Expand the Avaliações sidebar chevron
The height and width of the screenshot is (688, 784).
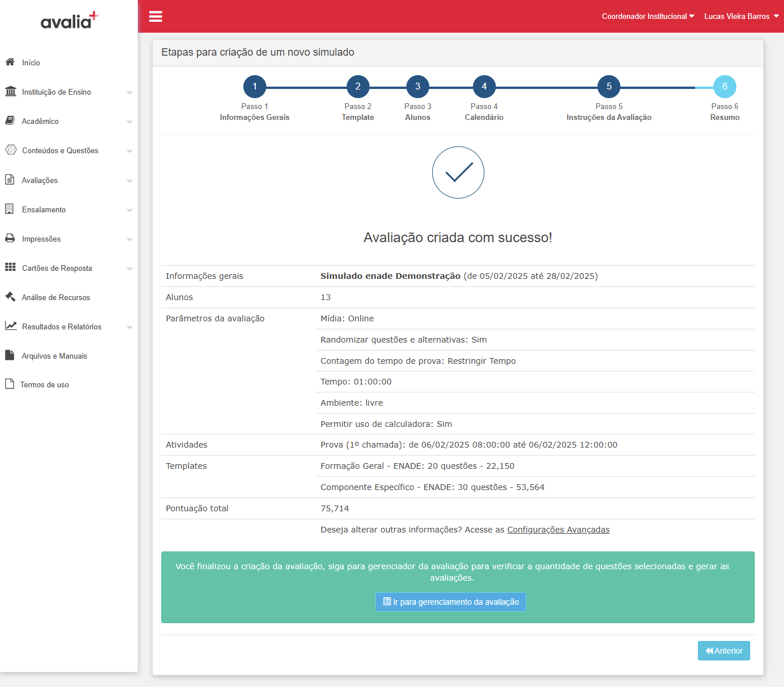tap(130, 181)
